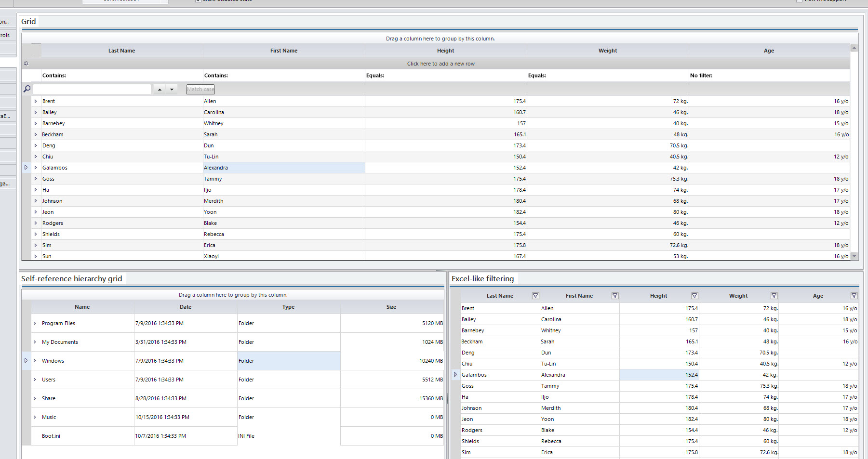Select 'Xiaoyi' cell in the top Grid
The height and width of the screenshot is (459, 868).
point(284,256)
